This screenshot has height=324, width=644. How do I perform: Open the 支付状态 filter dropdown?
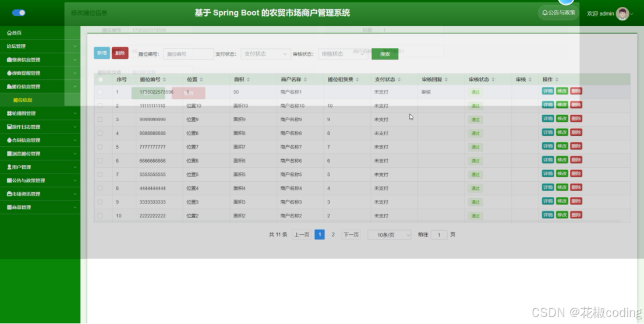pos(266,54)
